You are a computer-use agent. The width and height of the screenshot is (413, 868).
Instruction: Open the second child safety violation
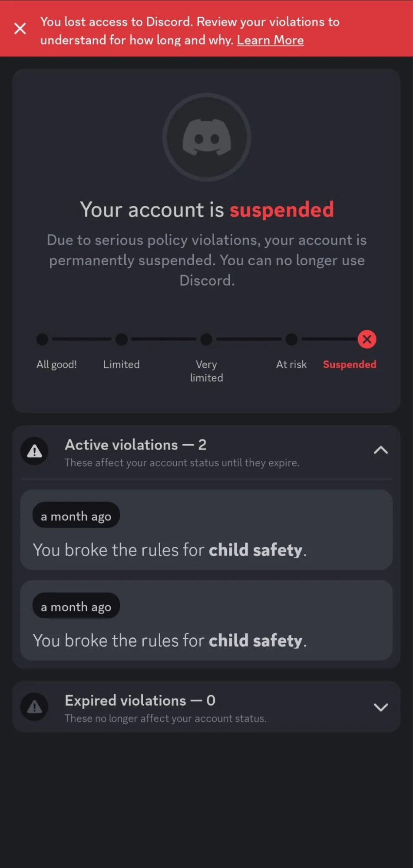(207, 640)
